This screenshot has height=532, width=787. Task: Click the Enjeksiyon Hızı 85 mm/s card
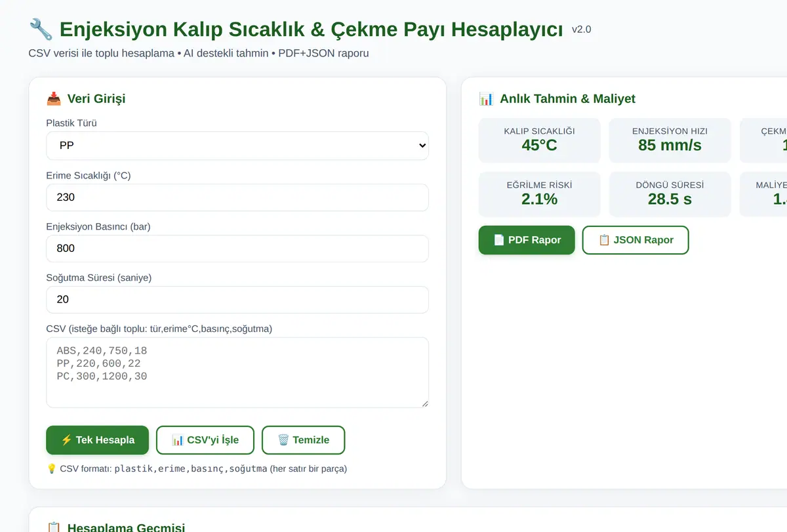click(670, 140)
